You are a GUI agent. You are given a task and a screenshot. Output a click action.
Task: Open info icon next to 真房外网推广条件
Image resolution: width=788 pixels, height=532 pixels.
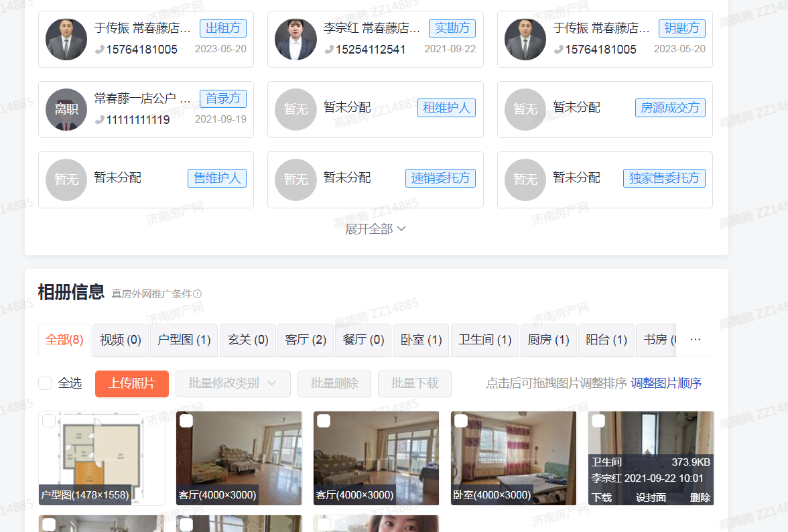click(198, 294)
